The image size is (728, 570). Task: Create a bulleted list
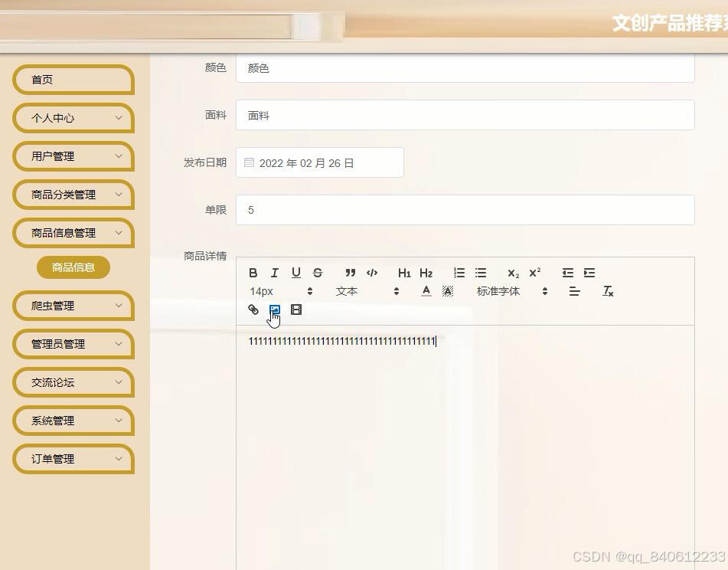point(481,273)
